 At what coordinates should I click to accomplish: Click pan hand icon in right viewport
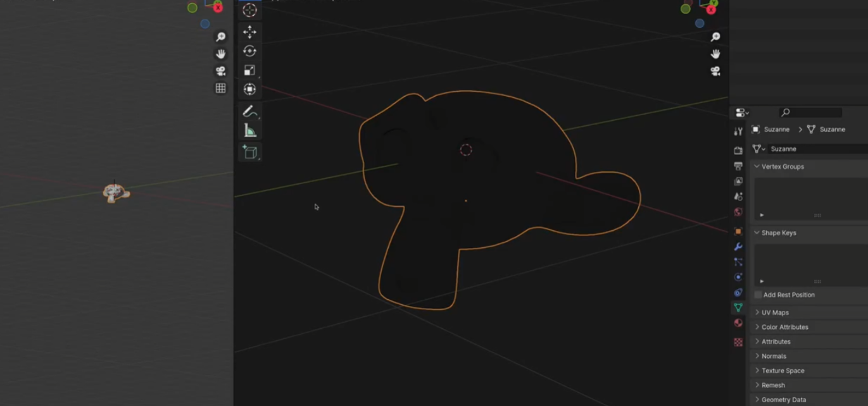pos(715,54)
